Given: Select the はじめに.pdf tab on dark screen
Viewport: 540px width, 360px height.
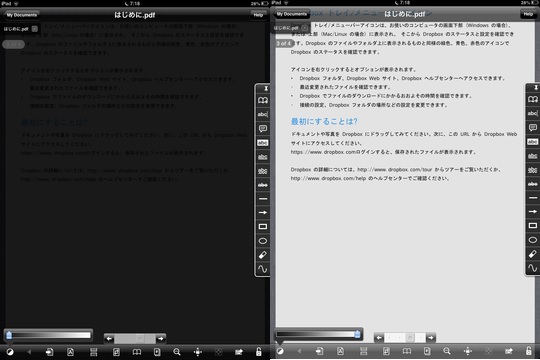Looking at the screenshot, I should pyautogui.click(x=16, y=29).
